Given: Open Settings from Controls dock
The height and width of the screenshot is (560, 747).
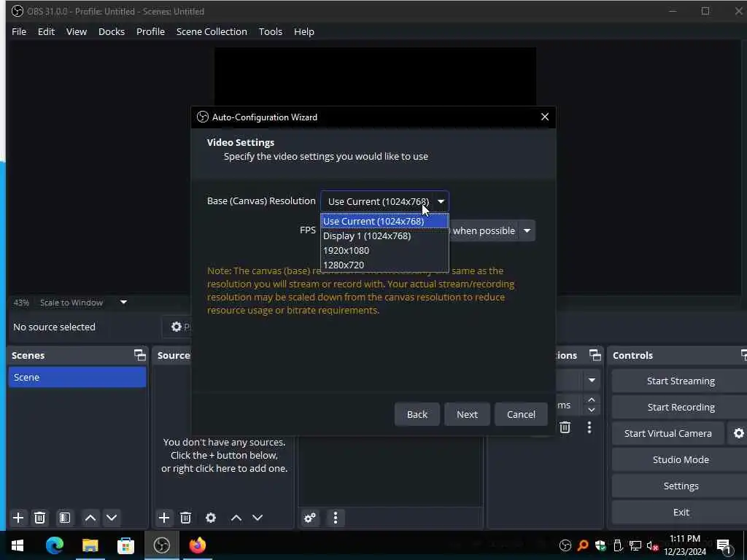Looking at the screenshot, I should (681, 486).
